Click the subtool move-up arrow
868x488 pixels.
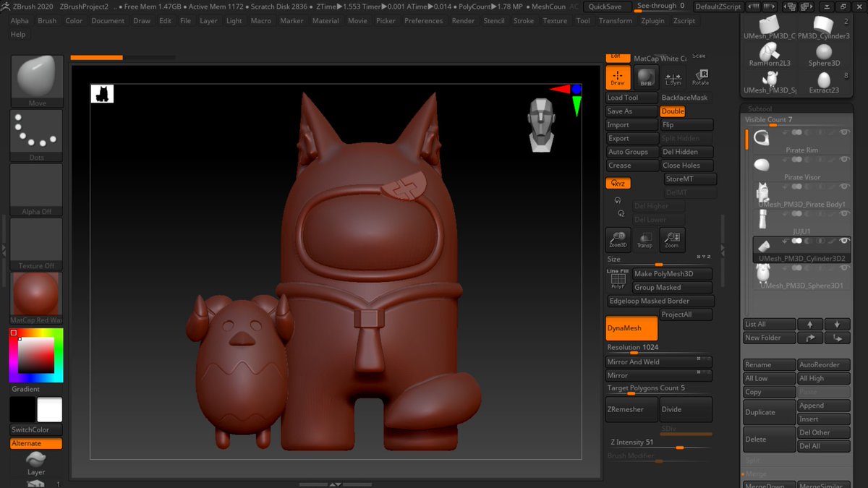[810, 324]
